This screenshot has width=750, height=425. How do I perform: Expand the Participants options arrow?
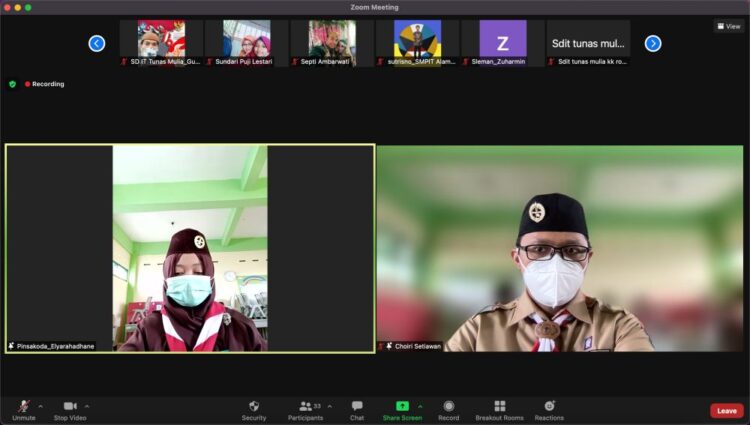click(x=330, y=406)
